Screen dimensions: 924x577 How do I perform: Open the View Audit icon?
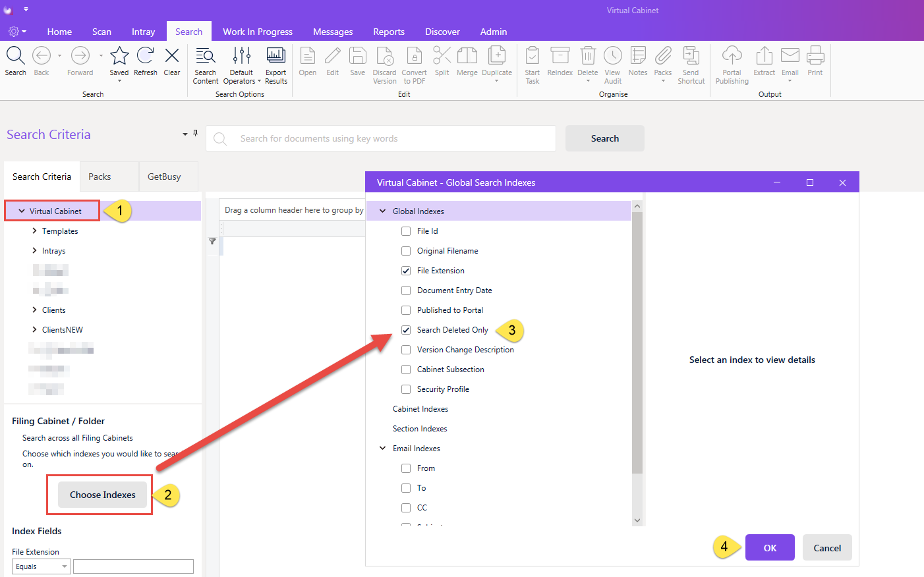tap(612, 56)
